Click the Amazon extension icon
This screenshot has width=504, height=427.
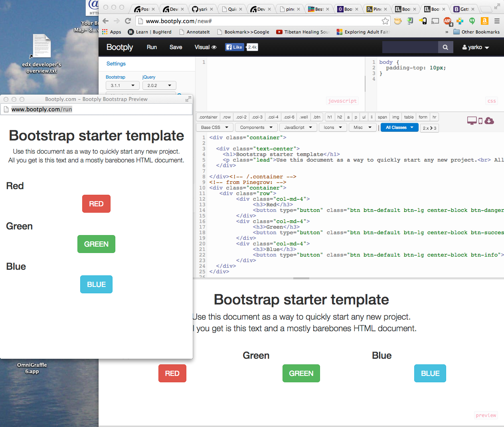[484, 21]
